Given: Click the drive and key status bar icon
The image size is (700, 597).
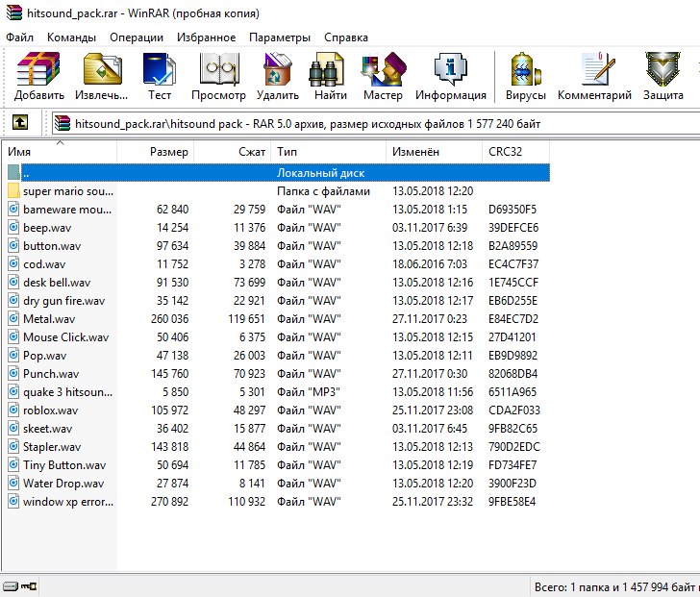Looking at the screenshot, I should (19, 585).
